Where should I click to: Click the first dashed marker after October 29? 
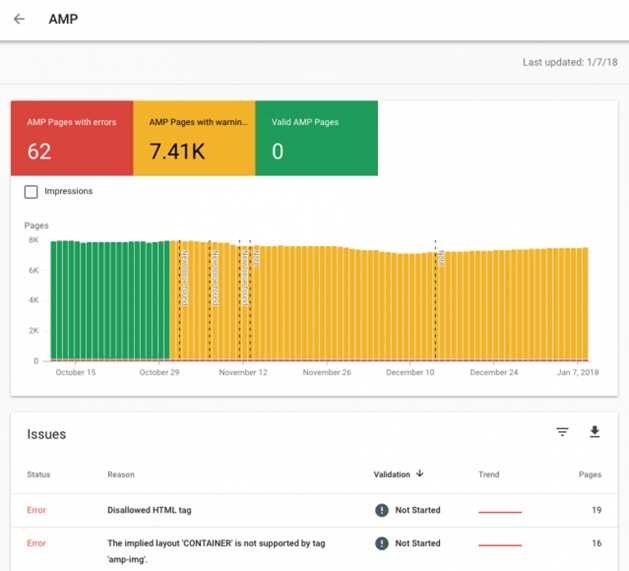click(180, 299)
